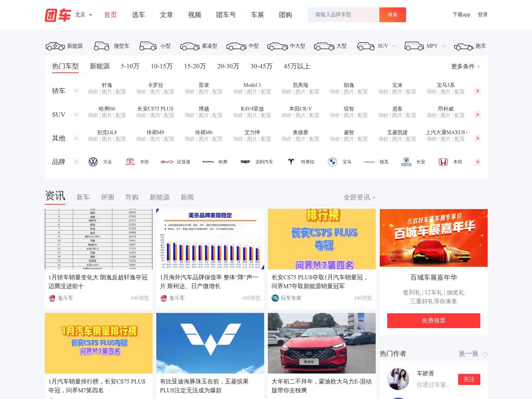532x399 pixels.
Task: Open the 丰田 Toyota brand logo
Action: (130, 162)
